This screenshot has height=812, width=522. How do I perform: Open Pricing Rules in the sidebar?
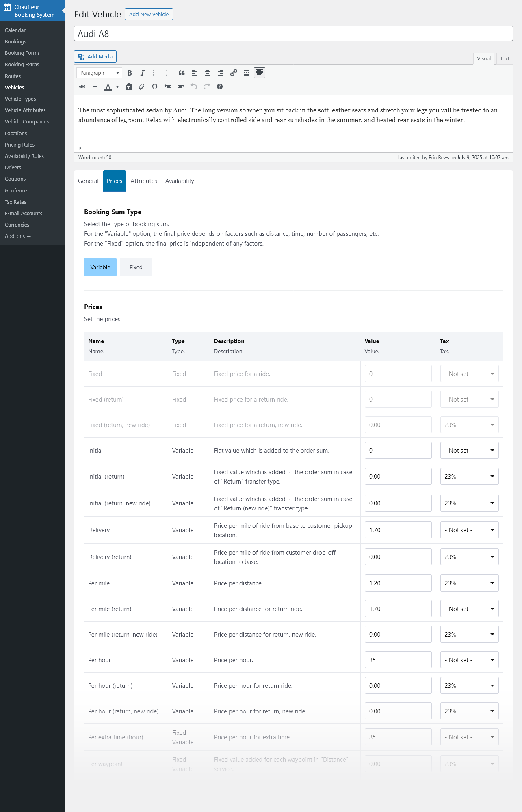click(x=19, y=145)
